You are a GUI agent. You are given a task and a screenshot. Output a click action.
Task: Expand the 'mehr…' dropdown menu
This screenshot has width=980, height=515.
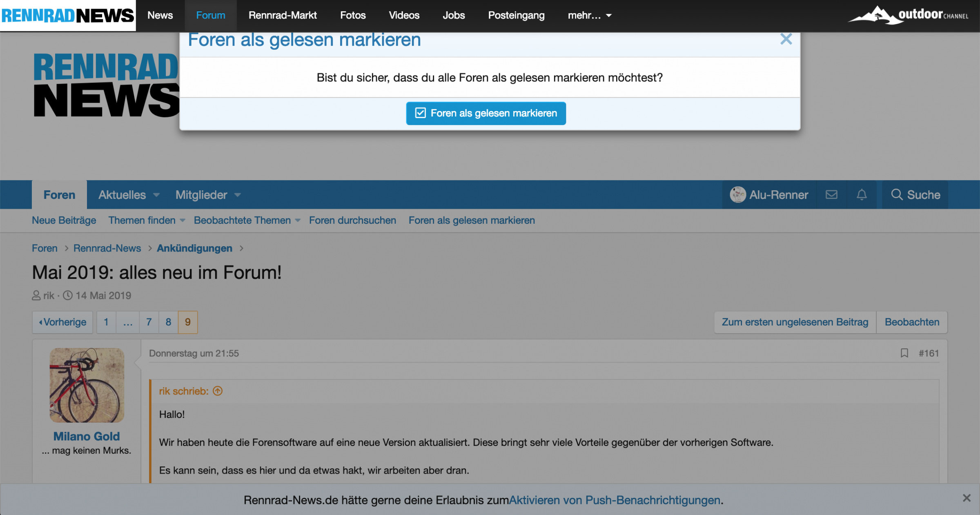pyautogui.click(x=589, y=16)
